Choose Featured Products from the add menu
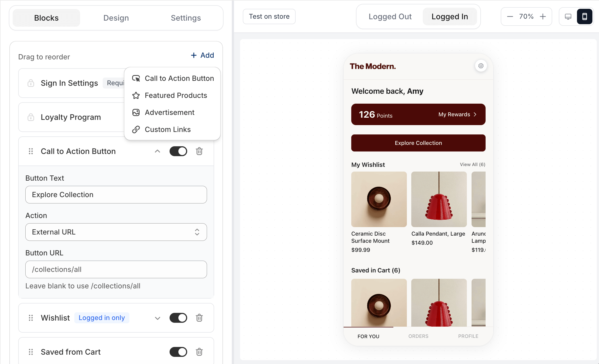 tap(176, 95)
